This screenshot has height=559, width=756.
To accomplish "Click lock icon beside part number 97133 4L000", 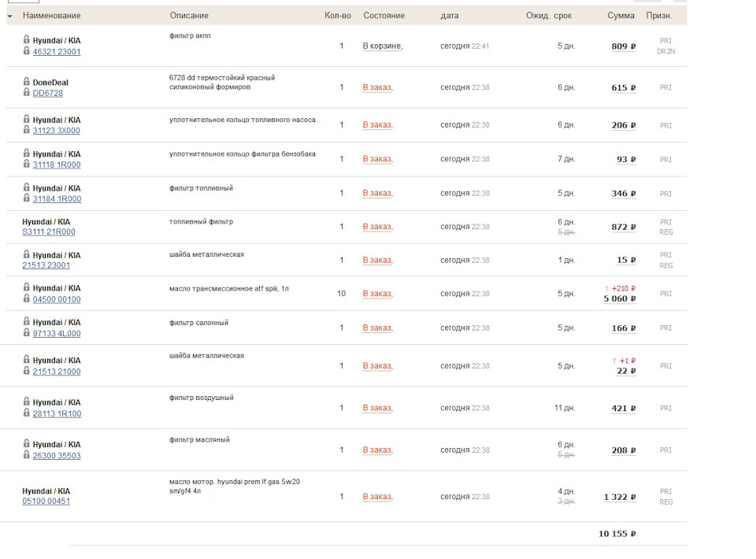I will (27, 332).
